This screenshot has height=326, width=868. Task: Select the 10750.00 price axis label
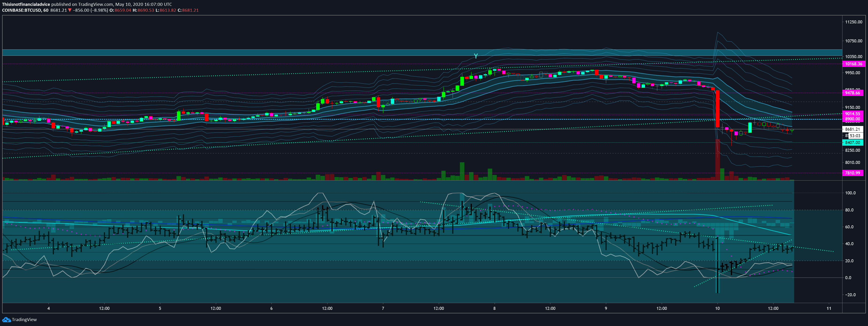pyautogui.click(x=853, y=41)
